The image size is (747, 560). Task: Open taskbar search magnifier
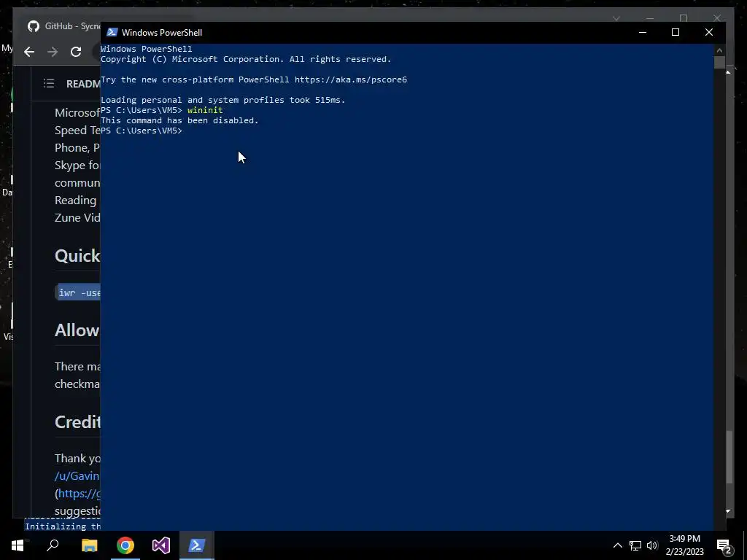tap(53, 545)
